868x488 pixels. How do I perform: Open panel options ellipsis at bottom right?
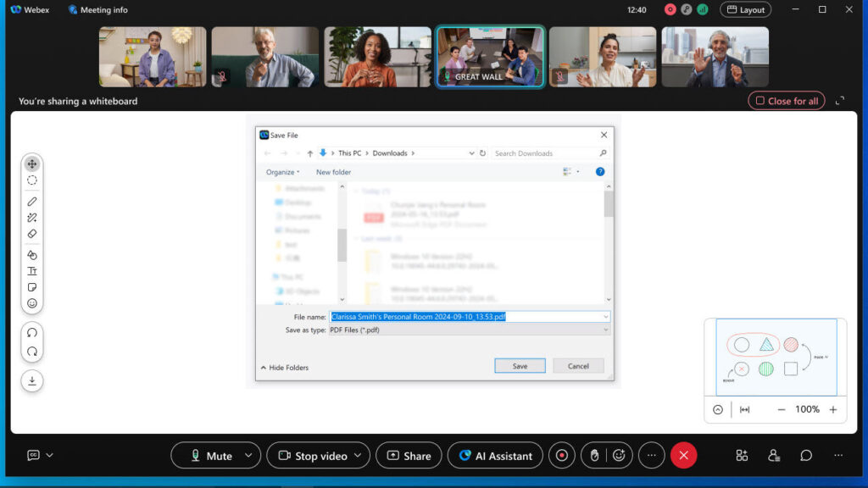(x=838, y=455)
